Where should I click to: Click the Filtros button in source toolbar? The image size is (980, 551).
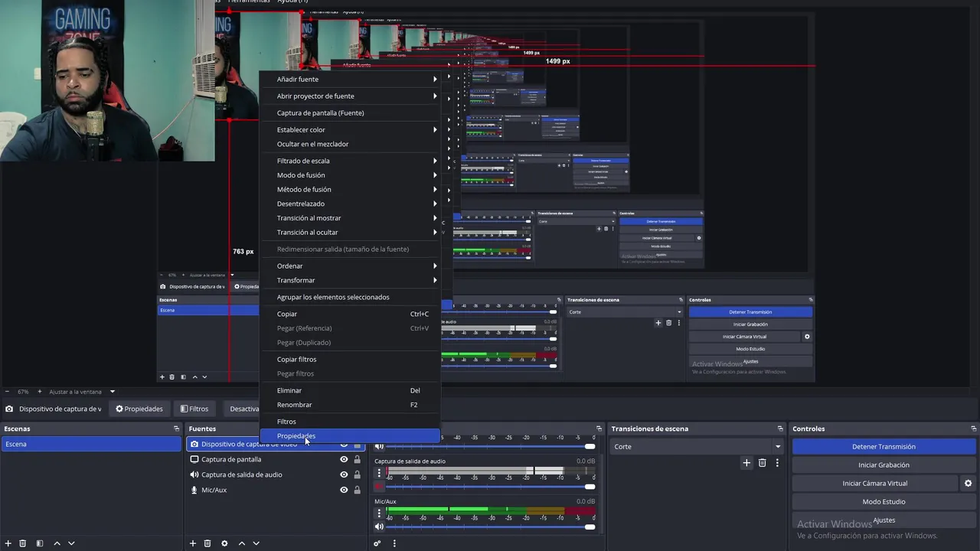194,409
